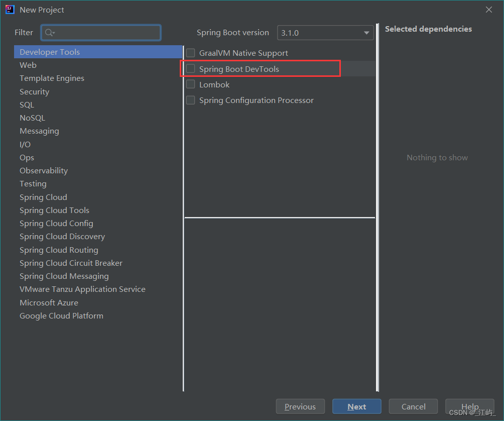Tick the Lombok checkbox
Screen dimensions: 504x421
click(x=191, y=84)
